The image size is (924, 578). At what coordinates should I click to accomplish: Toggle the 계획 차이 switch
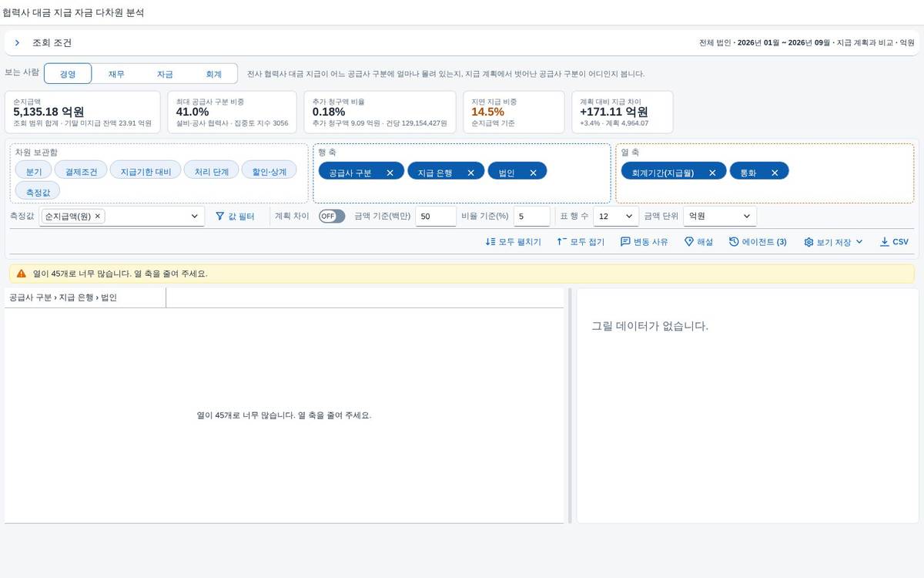pos(332,217)
